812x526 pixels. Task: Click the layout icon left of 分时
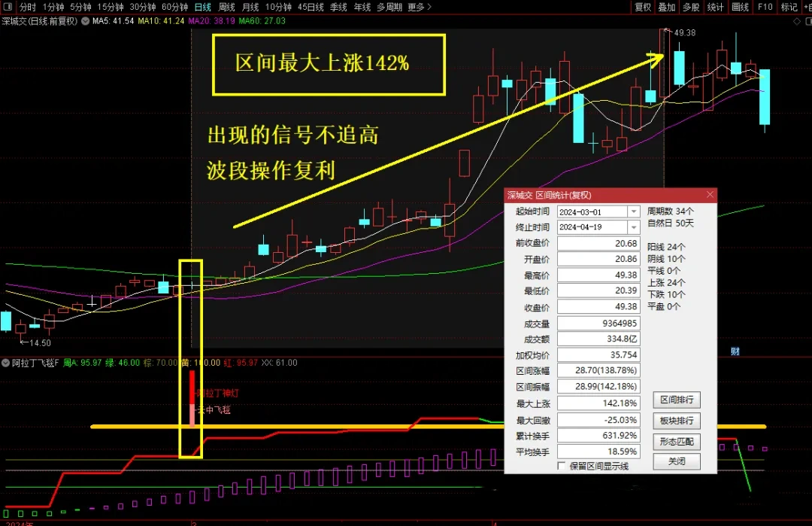pos(8,7)
